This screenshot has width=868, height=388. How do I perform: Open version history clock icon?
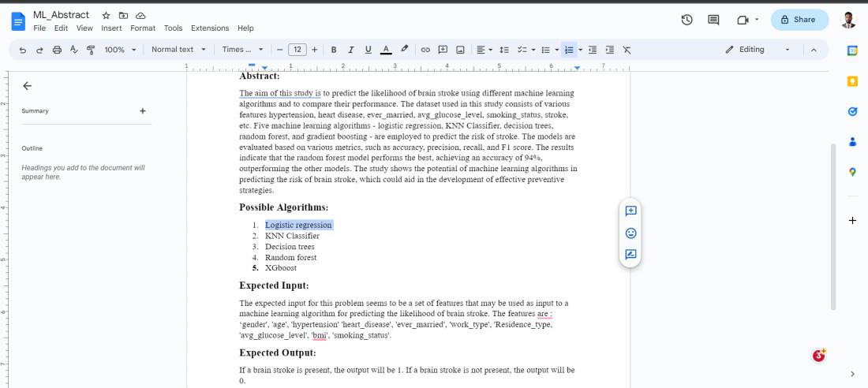pyautogui.click(x=687, y=20)
